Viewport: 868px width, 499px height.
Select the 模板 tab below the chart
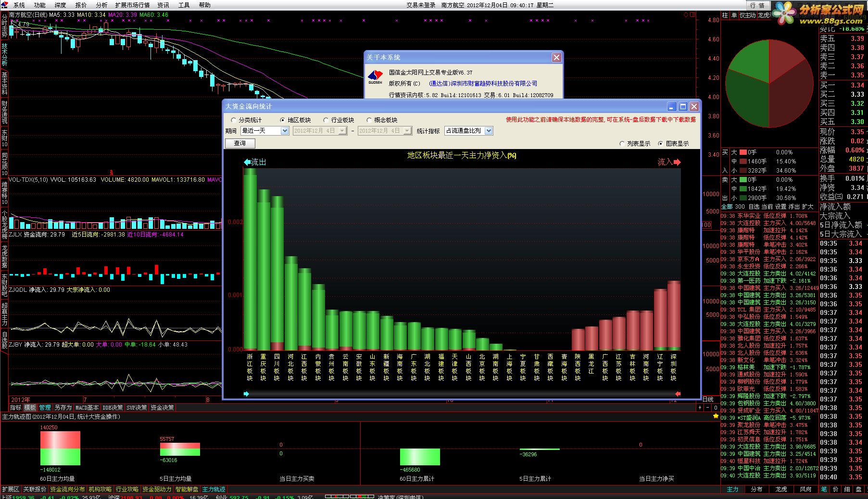pos(30,407)
